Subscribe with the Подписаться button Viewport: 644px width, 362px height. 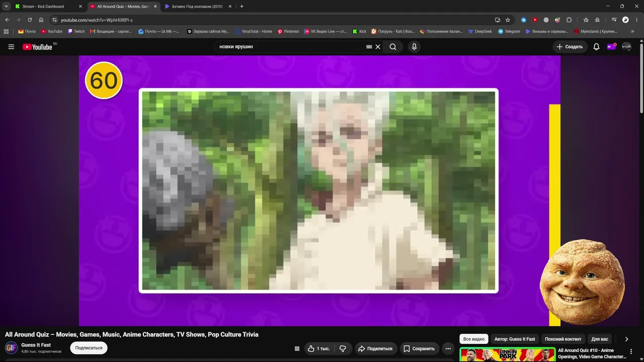89,348
